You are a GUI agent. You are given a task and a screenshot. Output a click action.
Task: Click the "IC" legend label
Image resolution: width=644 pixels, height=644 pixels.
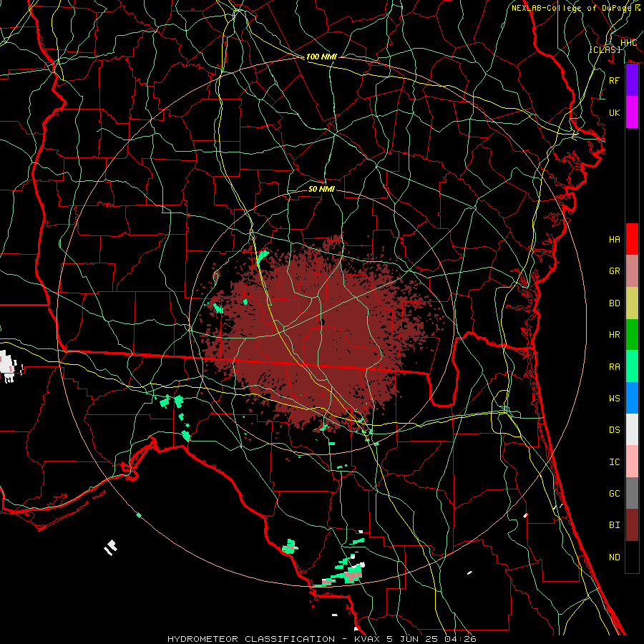615,462
